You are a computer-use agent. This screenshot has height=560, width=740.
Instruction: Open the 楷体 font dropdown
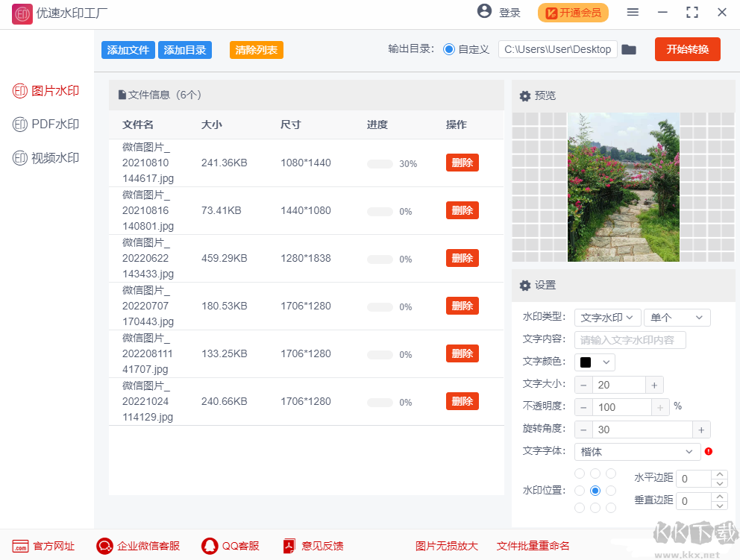point(638,451)
